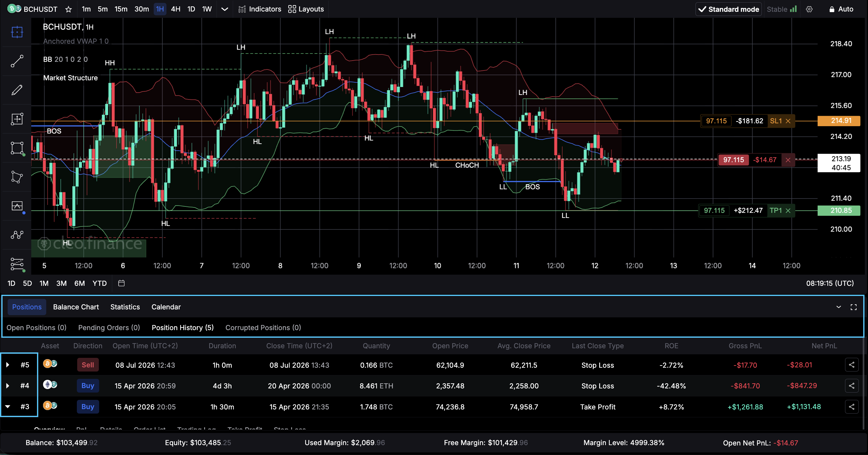Image resolution: width=868 pixels, height=455 pixels.
Task: Switch to 5m timeframe
Action: click(103, 9)
